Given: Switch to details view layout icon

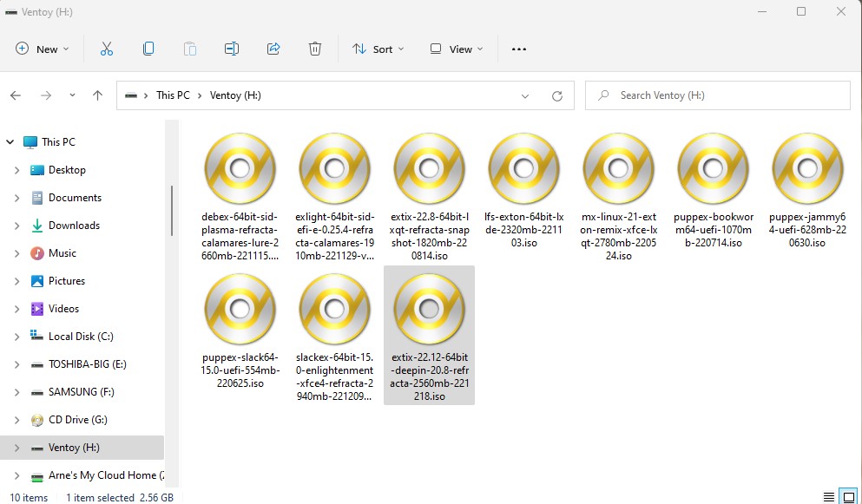Looking at the screenshot, I should pos(829,497).
